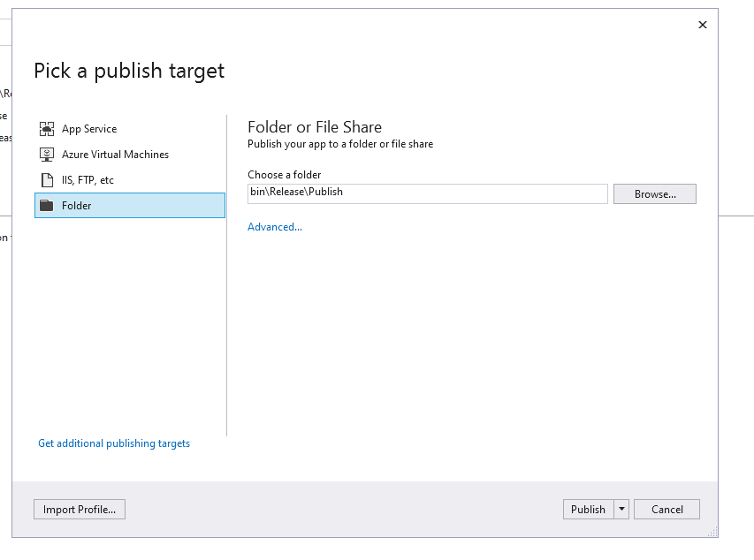754x560 pixels.
Task: Select the Folder publish target label
Action: 77,206
